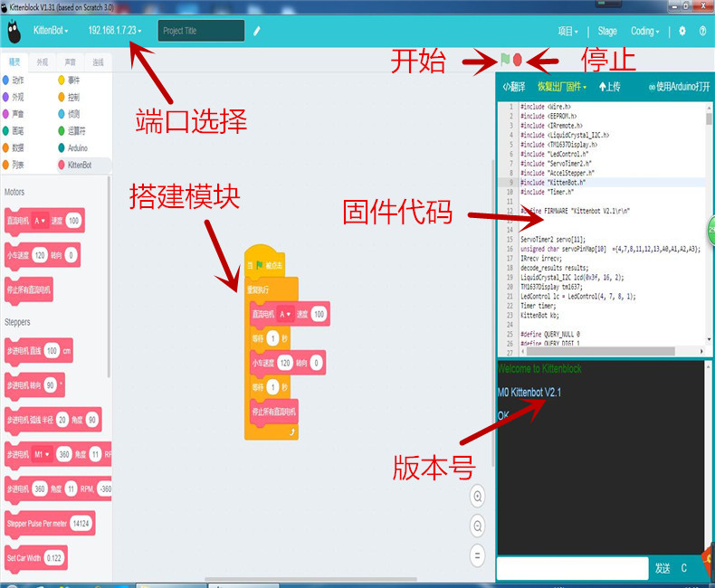Image resolution: width=715 pixels, height=588 pixels.
Task: Switch to the 外观 tab
Action: [x=43, y=62]
